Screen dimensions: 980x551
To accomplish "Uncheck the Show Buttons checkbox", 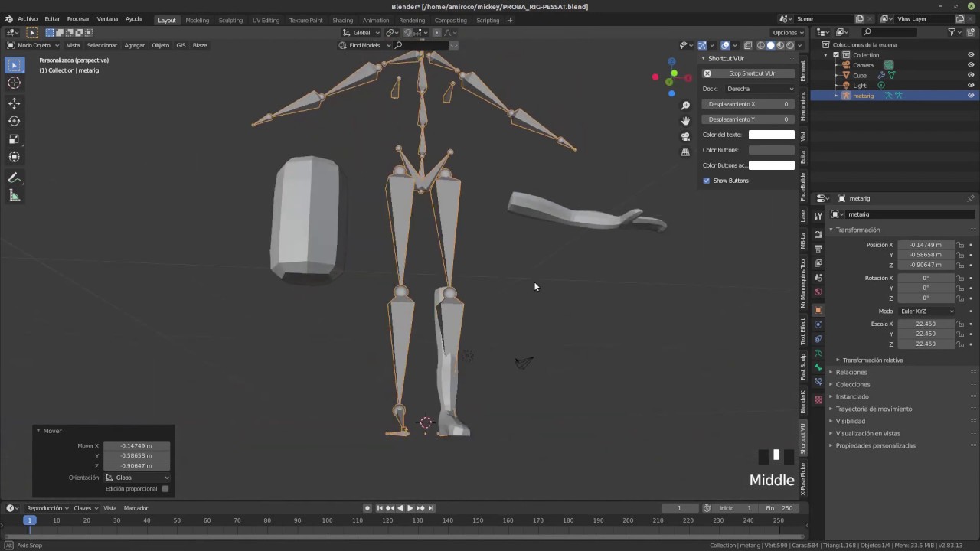I will 706,181.
